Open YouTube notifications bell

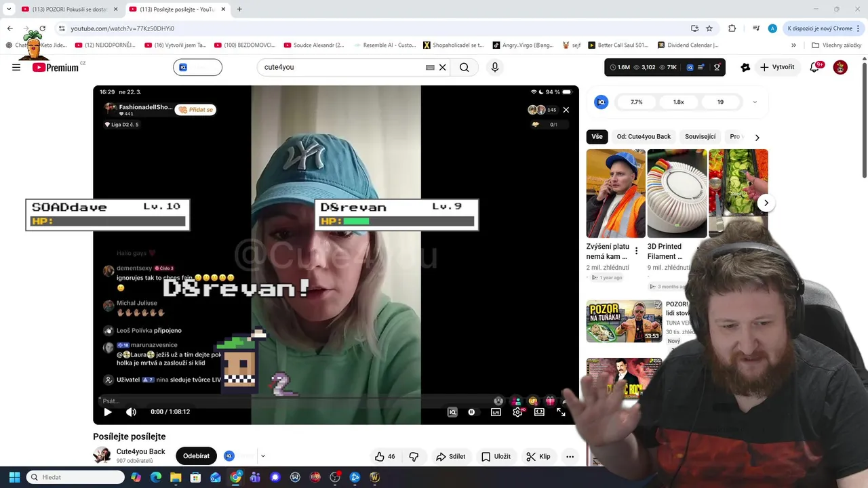816,67
